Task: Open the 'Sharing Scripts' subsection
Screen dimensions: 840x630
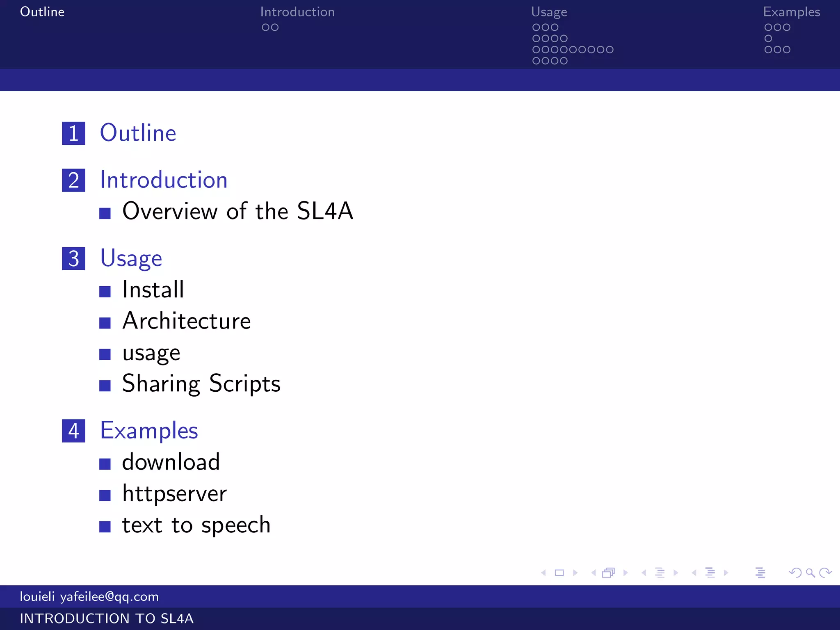Action: [201, 384]
